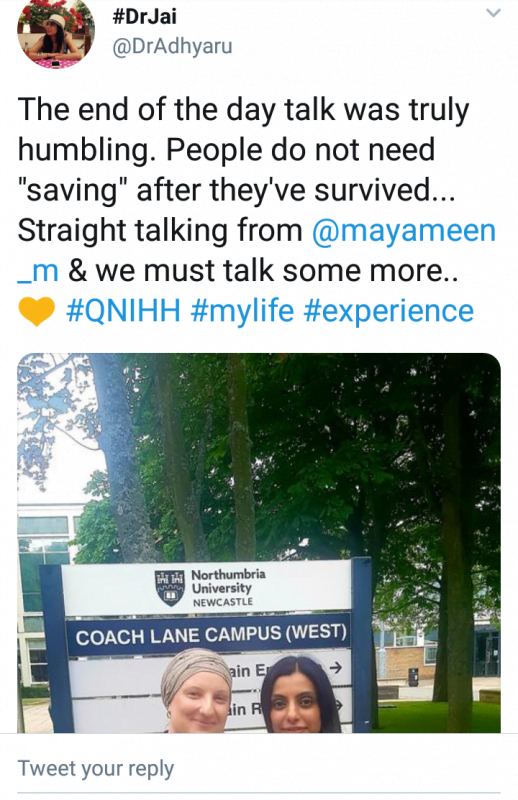Open the #experience hashtag
This screenshot has width=518, height=800.
(389, 311)
